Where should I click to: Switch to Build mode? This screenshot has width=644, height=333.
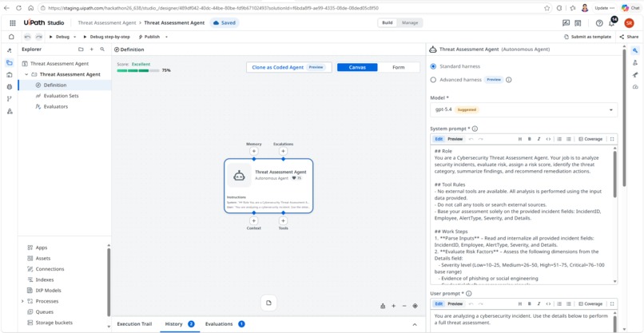388,23
